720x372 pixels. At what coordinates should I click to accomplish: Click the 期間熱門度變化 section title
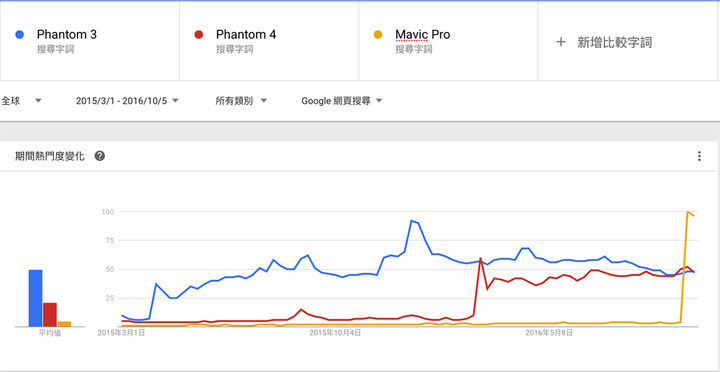(50, 156)
